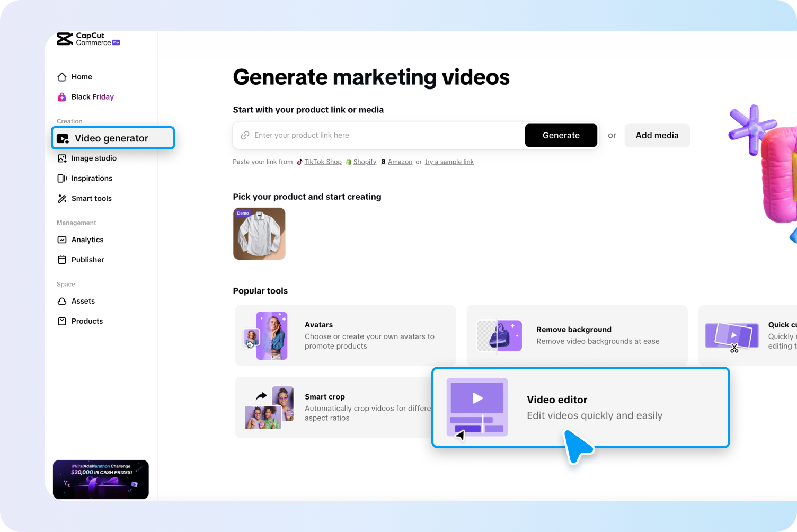The width and height of the screenshot is (797, 532).
Task: Click the Generate button
Action: 561,135
